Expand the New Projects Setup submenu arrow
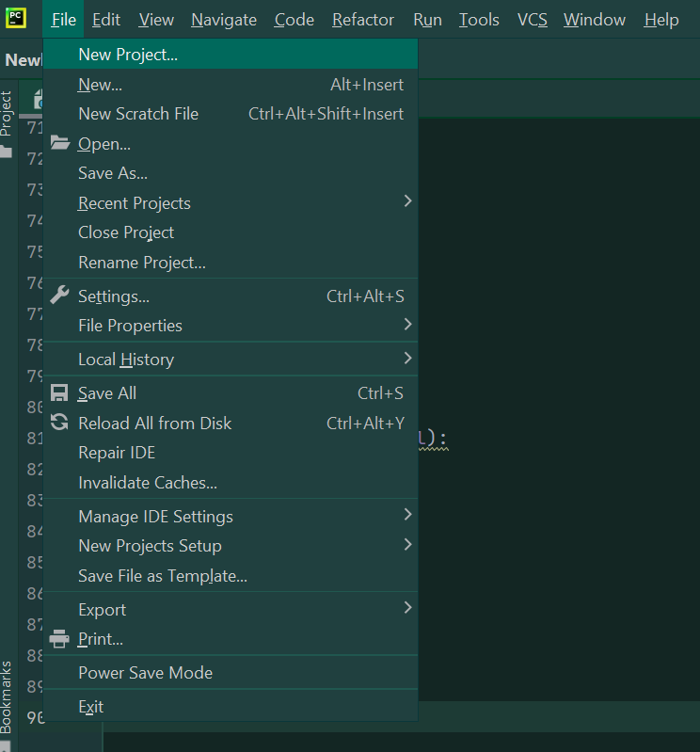This screenshot has width=700, height=752. click(407, 544)
